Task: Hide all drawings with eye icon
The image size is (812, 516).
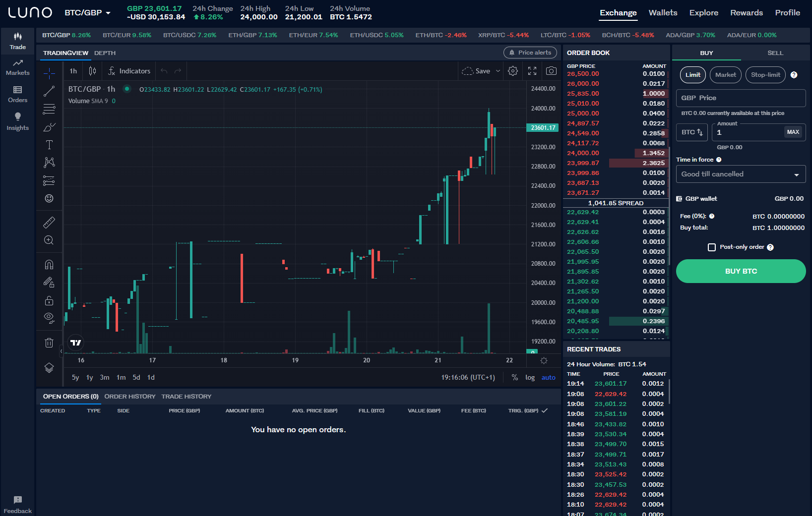Action: point(49,318)
